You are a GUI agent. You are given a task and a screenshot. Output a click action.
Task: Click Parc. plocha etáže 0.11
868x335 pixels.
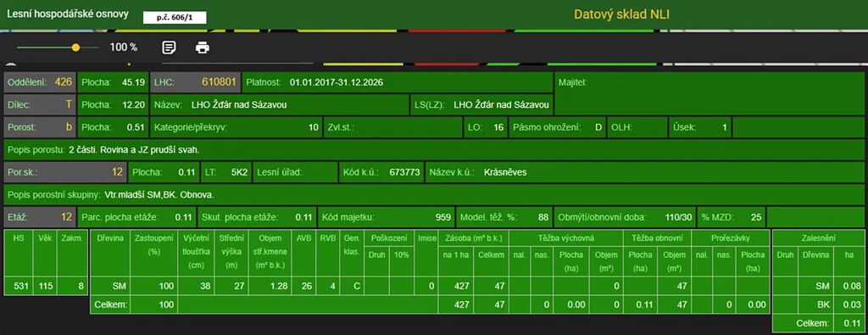(x=136, y=217)
